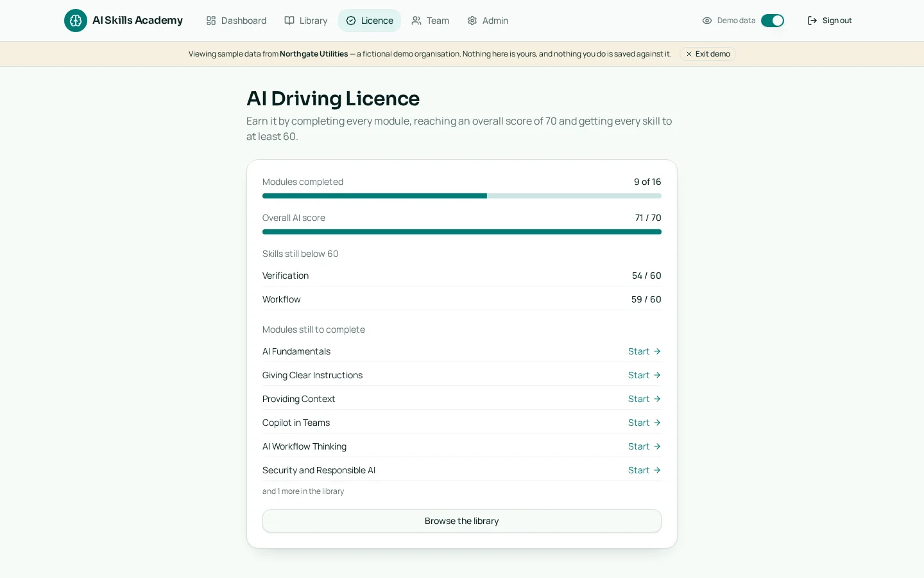Click the arrow in Providing Context row
924x578 pixels.
(657, 399)
